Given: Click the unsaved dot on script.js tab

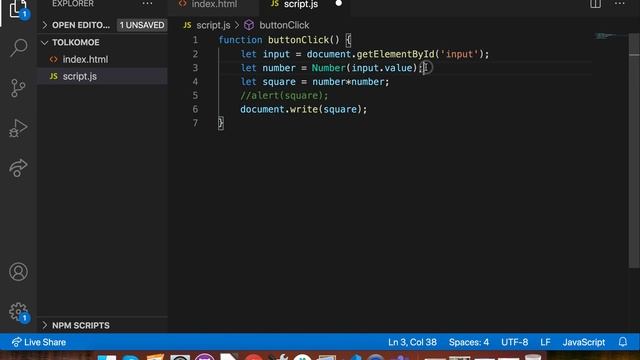Looking at the screenshot, I should point(338,3).
